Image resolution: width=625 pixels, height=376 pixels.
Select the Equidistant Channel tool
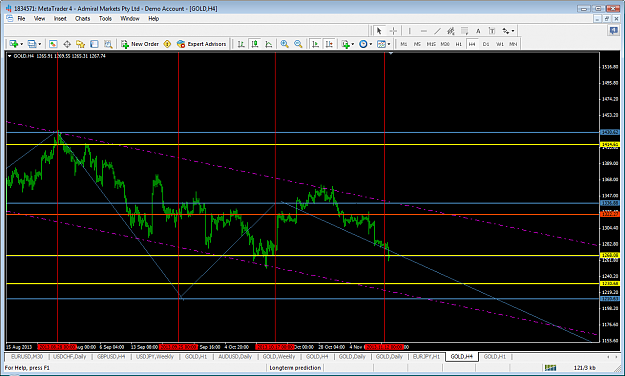pyautogui.click(x=451, y=31)
